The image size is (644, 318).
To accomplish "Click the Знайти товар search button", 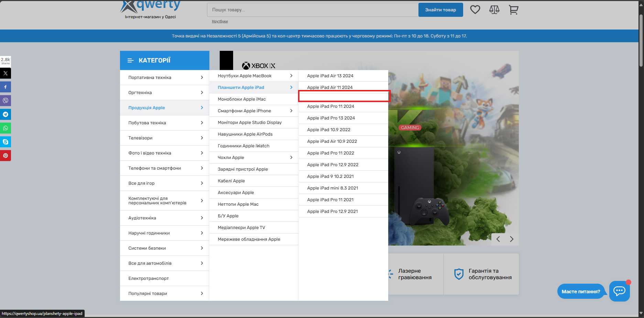I will (440, 10).
